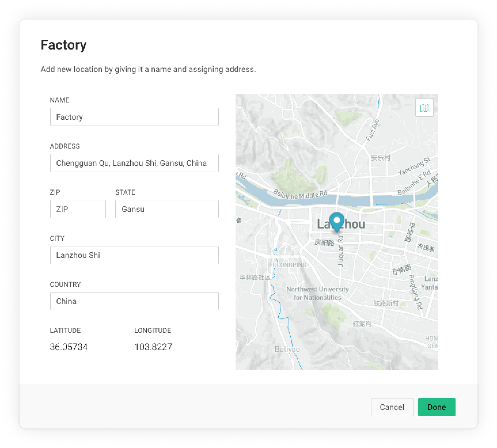497x448 pixels.
Task: Click the City field with Lanzhou Shi
Action: coord(134,255)
